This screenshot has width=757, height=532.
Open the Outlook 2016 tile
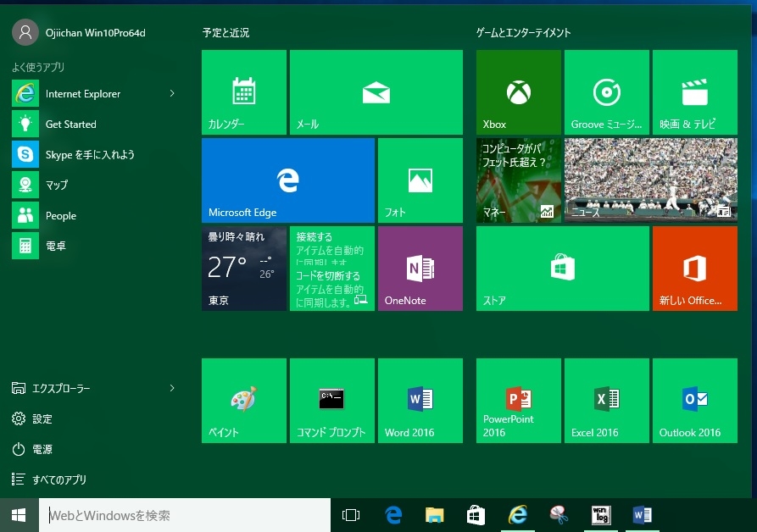[694, 400]
